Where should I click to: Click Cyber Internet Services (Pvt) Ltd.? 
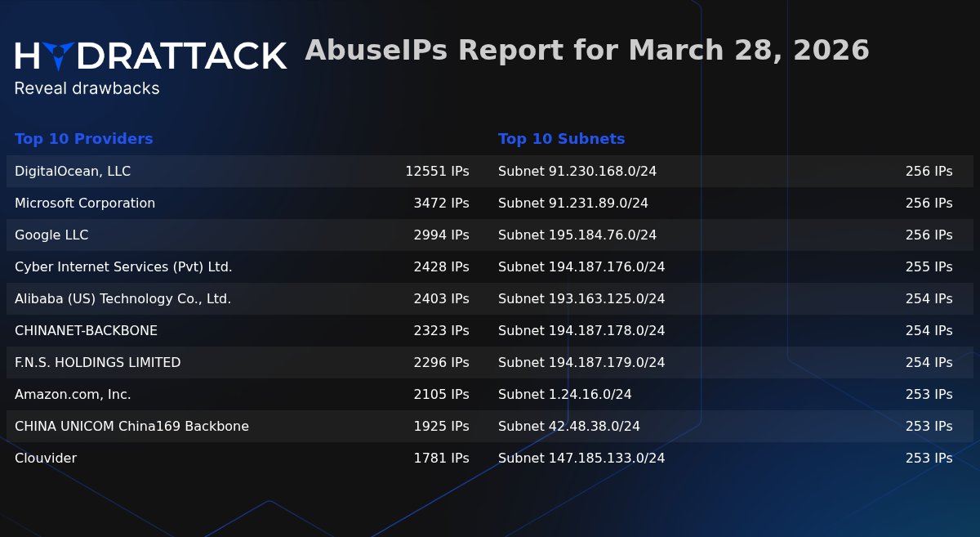(x=123, y=267)
